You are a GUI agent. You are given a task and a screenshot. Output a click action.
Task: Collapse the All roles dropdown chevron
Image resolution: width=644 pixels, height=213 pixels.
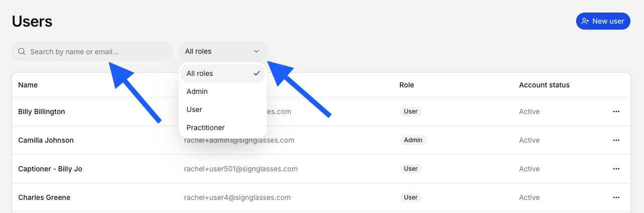coord(256,51)
